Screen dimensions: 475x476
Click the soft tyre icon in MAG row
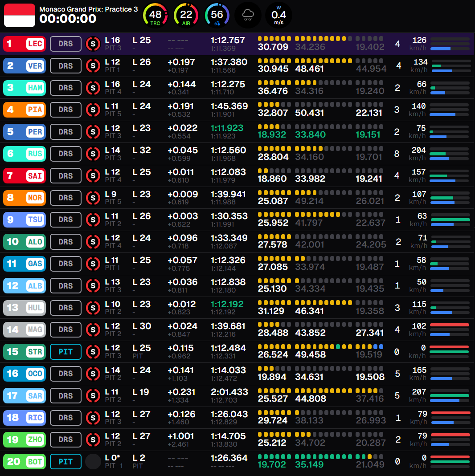[93, 330]
